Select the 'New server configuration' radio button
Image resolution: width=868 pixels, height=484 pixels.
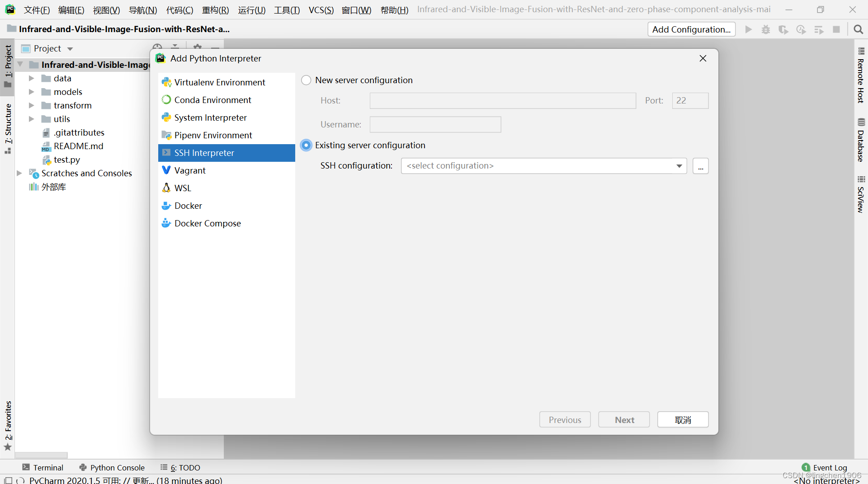pos(306,80)
